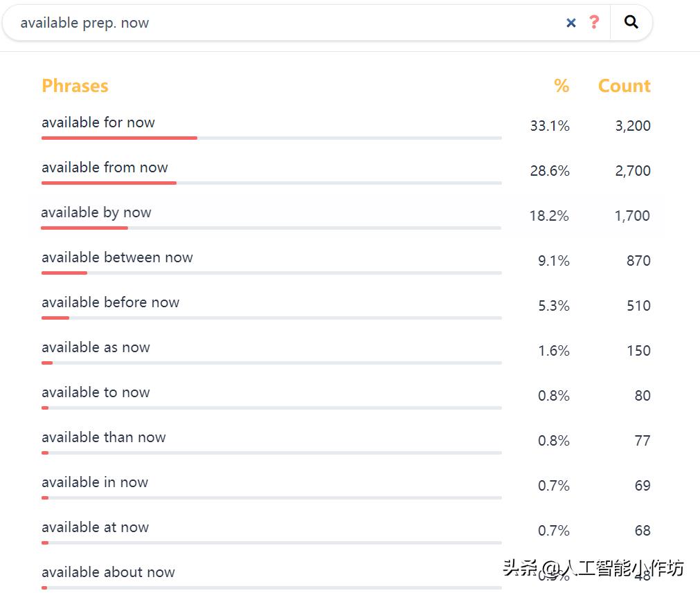The width and height of the screenshot is (700, 593).
Task: Open 'available between now' phrase
Action: (117, 257)
